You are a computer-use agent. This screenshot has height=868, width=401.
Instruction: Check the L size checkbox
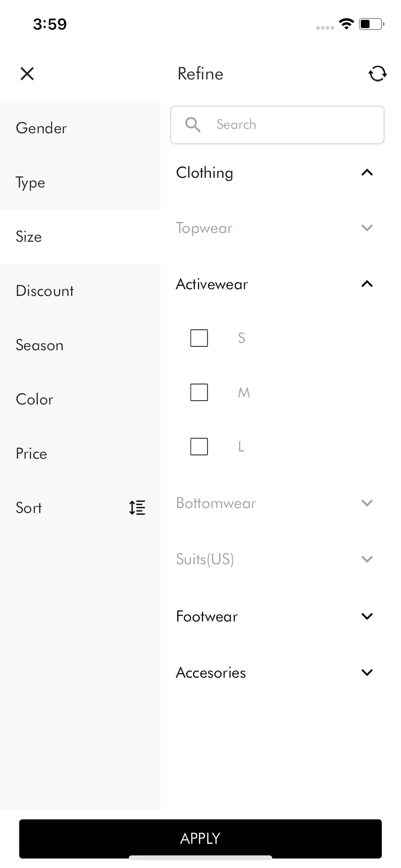pyautogui.click(x=199, y=446)
